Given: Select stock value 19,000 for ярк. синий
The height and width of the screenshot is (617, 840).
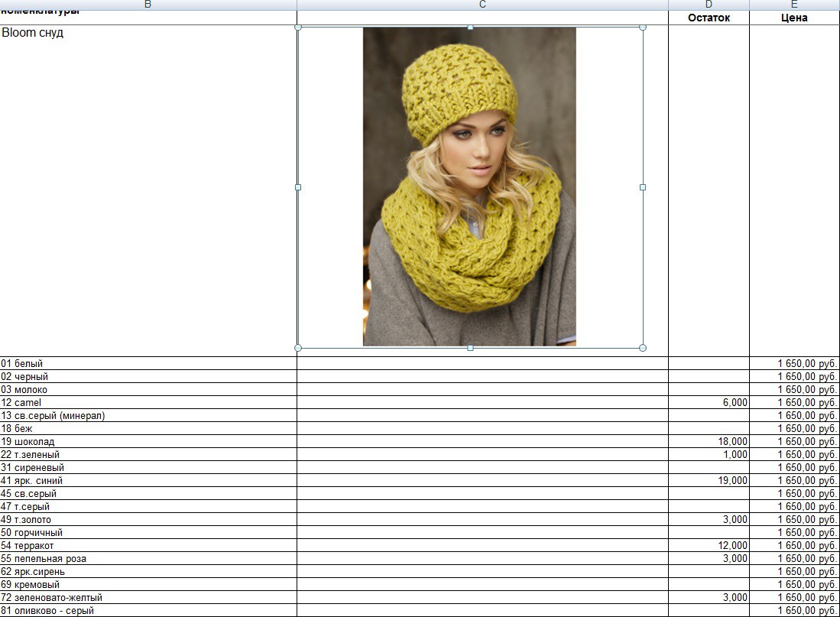Looking at the screenshot, I should (709, 480).
